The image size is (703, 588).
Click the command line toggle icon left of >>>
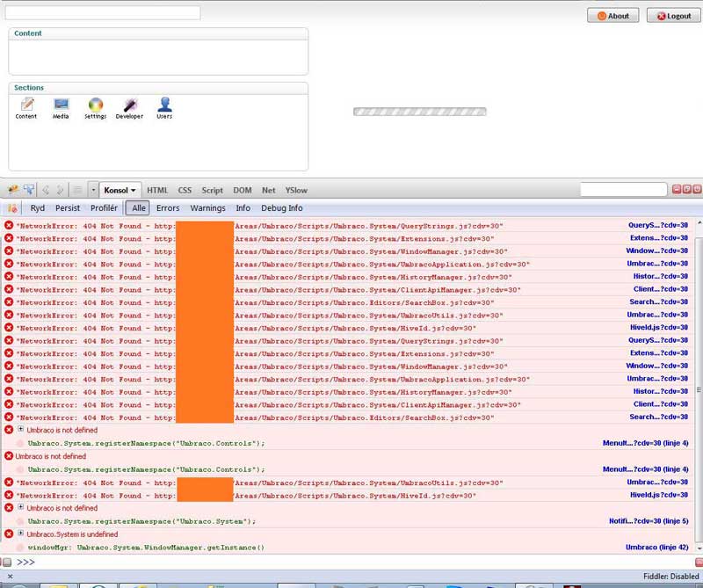coord(7,562)
